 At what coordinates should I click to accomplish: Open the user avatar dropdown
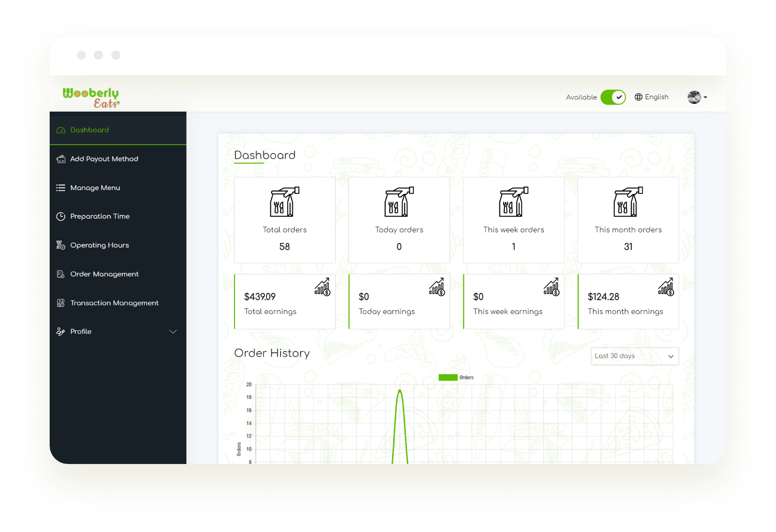click(697, 97)
